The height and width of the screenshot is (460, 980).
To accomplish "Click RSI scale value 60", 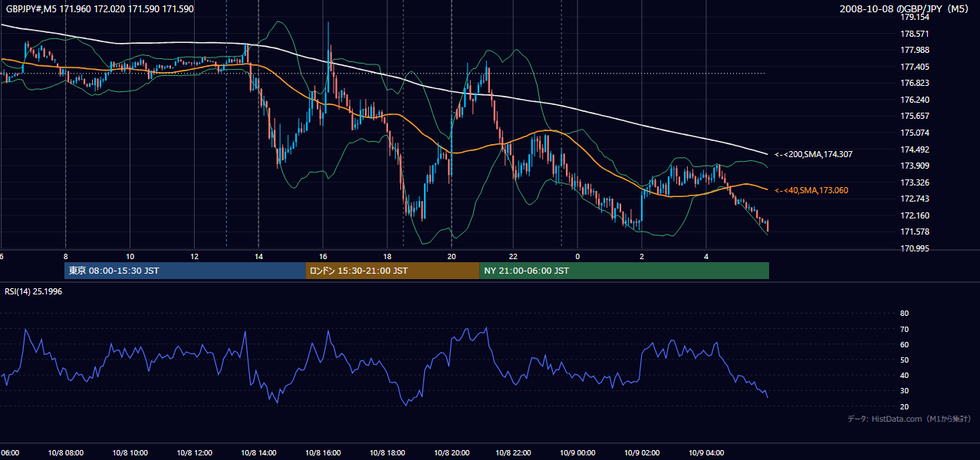I will pyautogui.click(x=904, y=344).
